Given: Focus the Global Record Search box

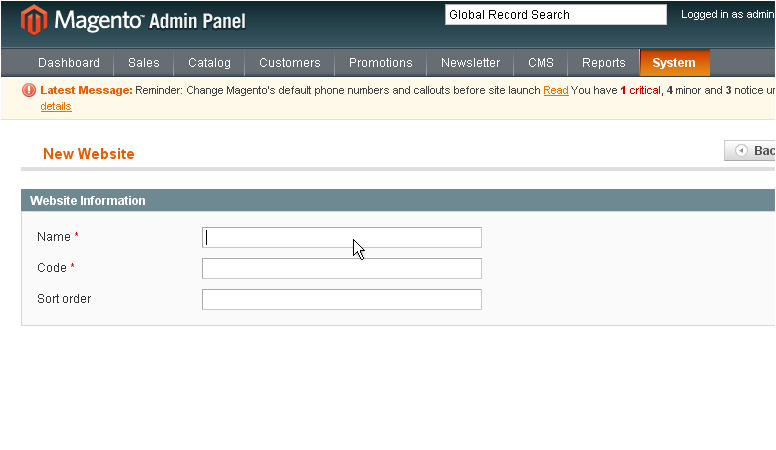Looking at the screenshot, I should [556, 15].
